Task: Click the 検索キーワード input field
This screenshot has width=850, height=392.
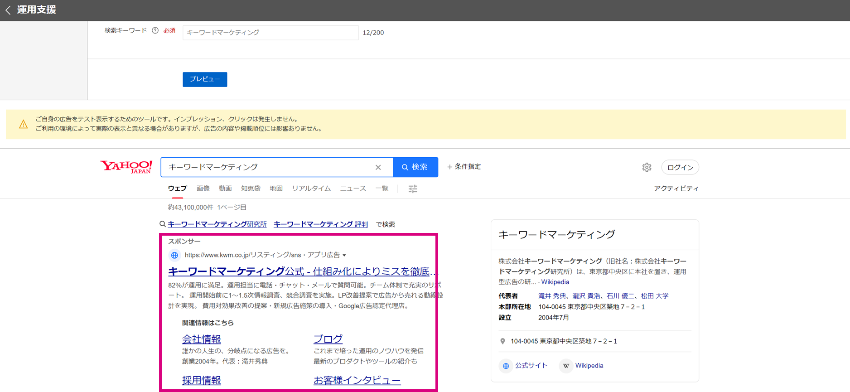Action: 271,33
